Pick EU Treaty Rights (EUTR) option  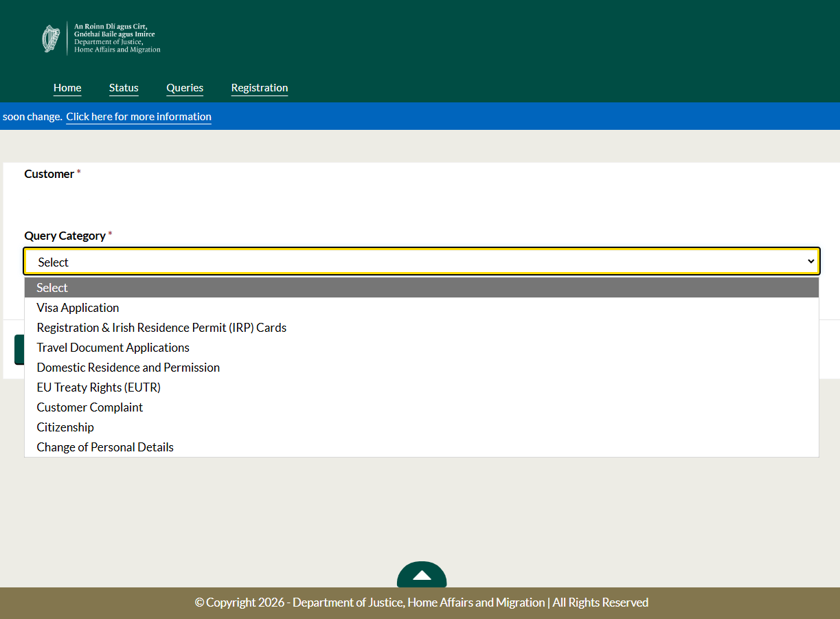click(x=422, y=387)
